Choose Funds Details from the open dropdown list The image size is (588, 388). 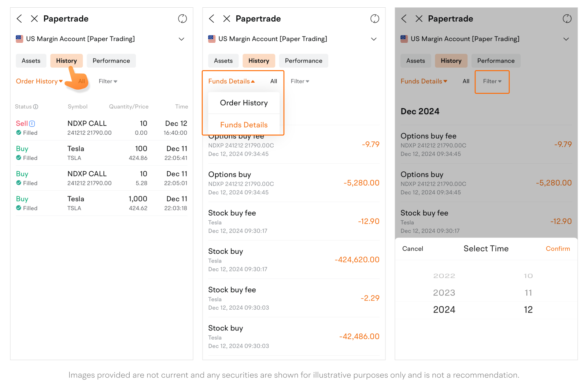pyautogui.click(x=244, y=125)
